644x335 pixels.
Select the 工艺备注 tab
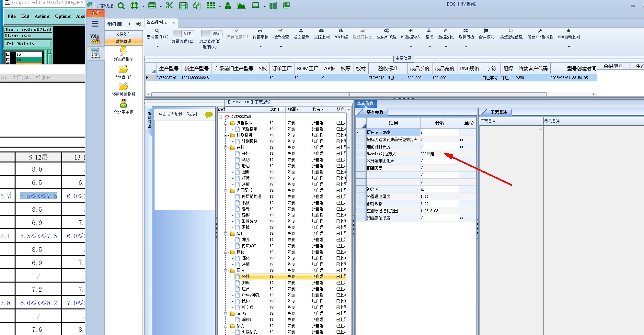[x=499, y=112]
